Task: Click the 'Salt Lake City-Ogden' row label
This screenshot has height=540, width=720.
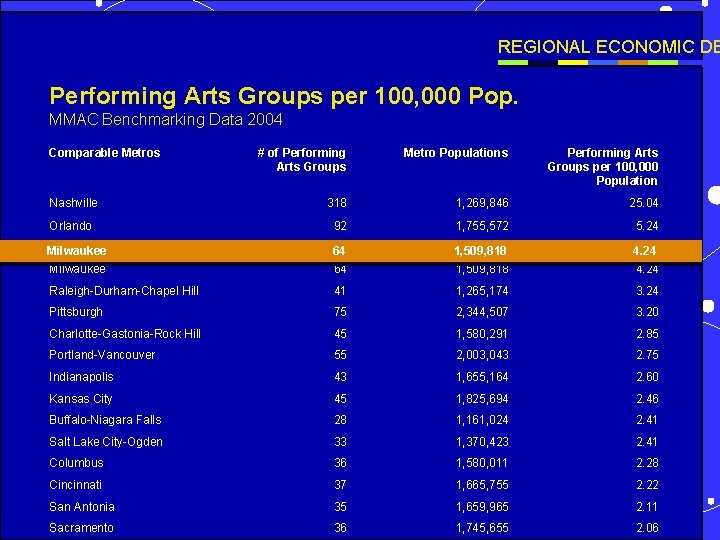Action: [106, 442]
